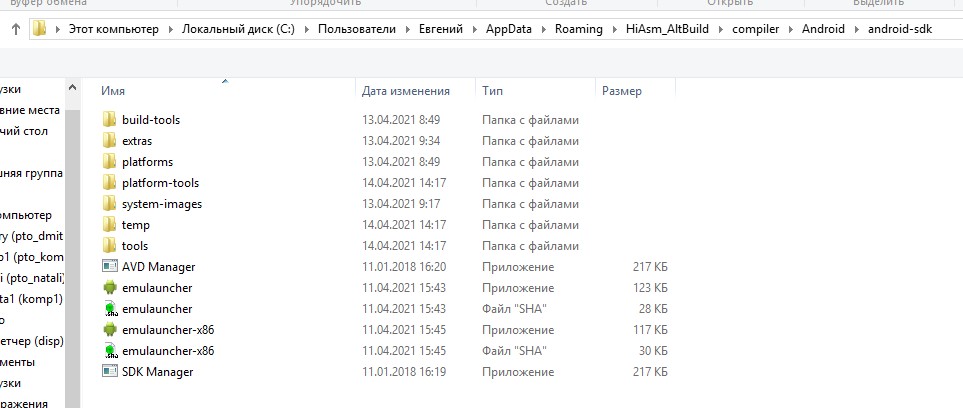Open the build-tools folder icon

click(109, 120)
